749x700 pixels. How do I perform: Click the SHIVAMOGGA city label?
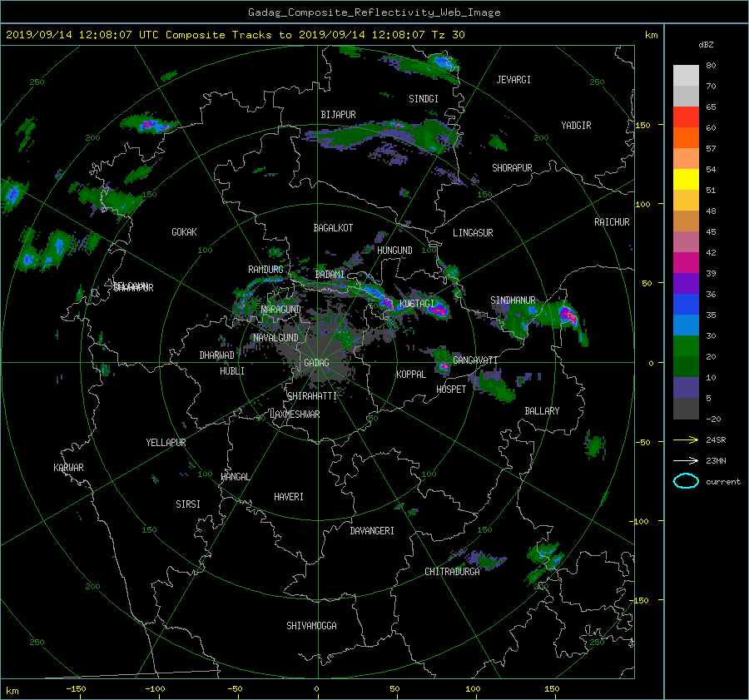point(311,625)
